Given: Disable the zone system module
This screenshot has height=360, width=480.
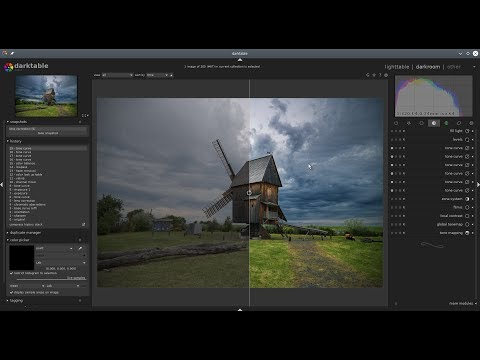Looking at the screenshot, I should 467,199.
